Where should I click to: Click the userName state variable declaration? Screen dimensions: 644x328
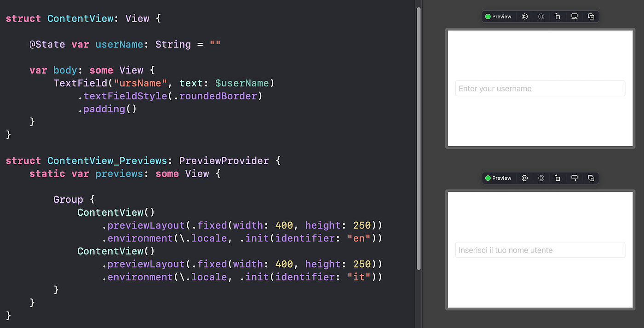(x=119, y=44)
